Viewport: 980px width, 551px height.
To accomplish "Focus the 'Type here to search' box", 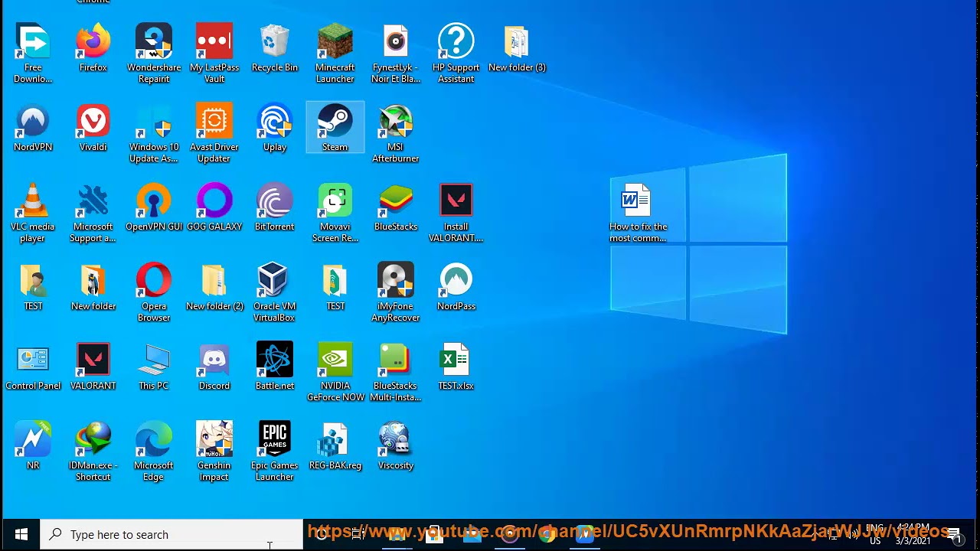I will 171,535.
